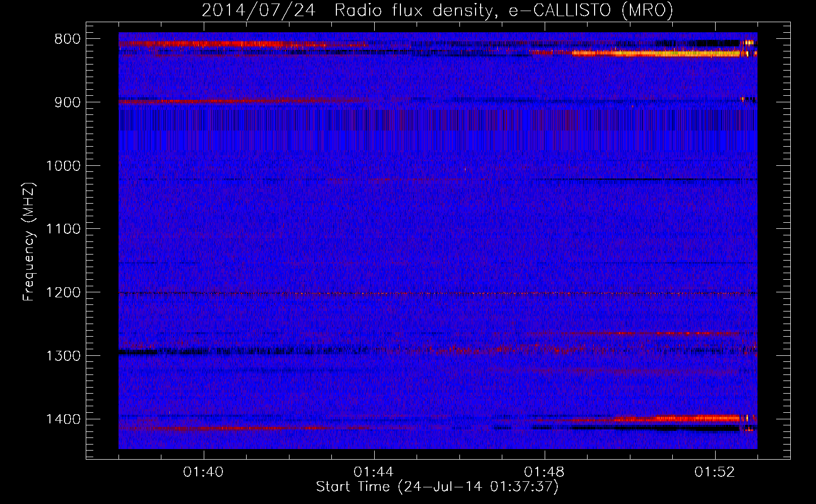Click the 01:44 time axis label

coord(374,472)
